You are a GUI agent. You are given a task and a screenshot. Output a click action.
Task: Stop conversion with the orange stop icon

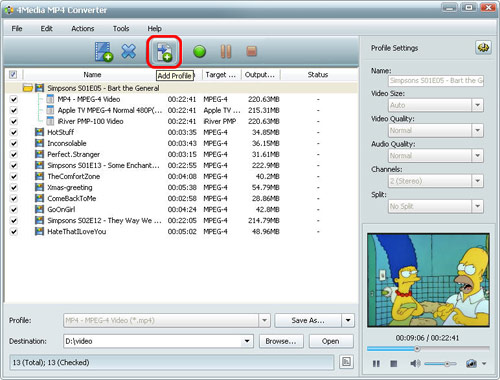[x=252, y=51]
